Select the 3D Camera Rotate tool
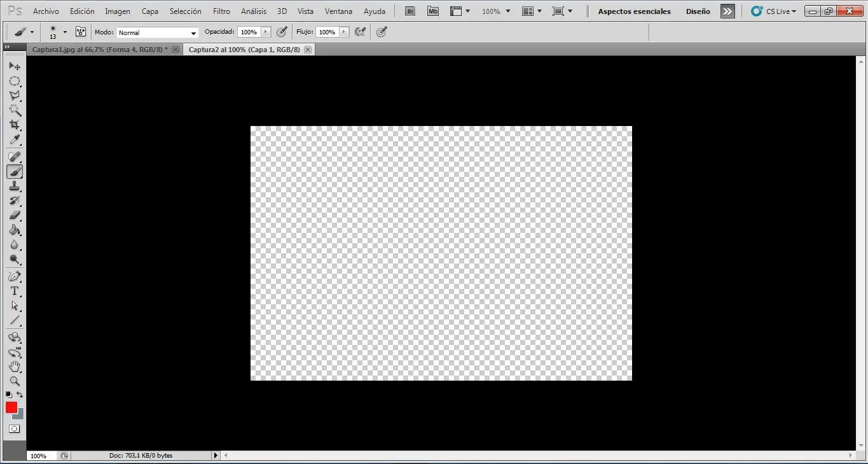The height and width of the screenshot is (464, 868). point(15,352)
